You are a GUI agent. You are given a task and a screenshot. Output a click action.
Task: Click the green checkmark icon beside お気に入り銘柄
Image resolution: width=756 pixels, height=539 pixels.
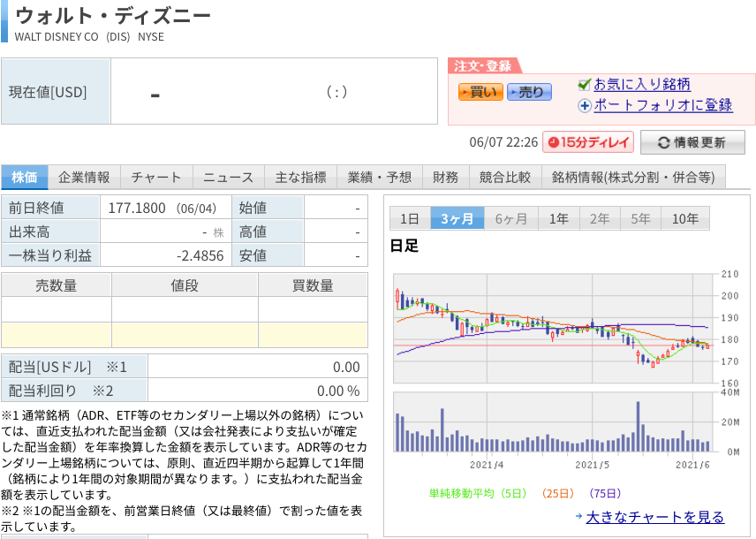584,85
